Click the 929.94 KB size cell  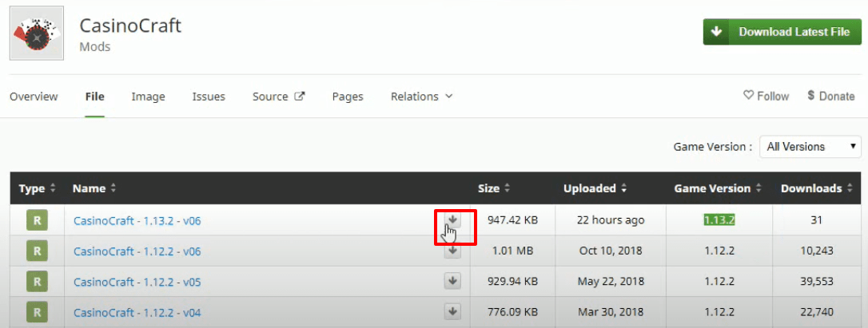tap(512, 281)
